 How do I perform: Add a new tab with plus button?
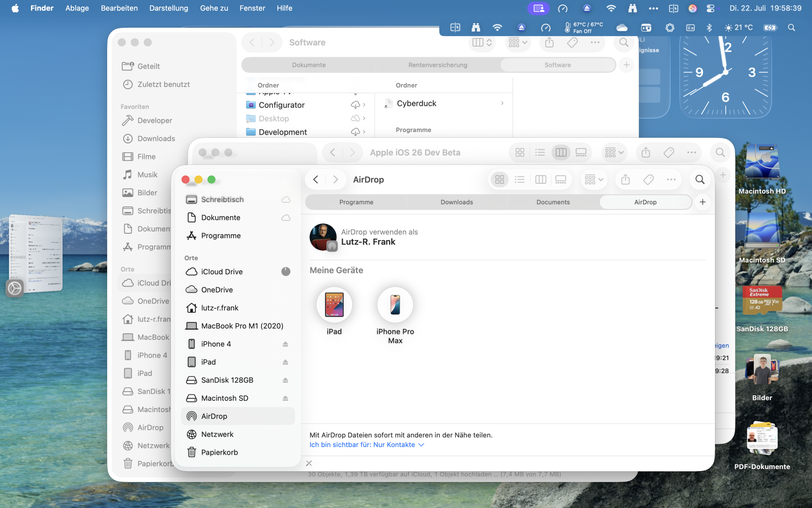[703, 202]
